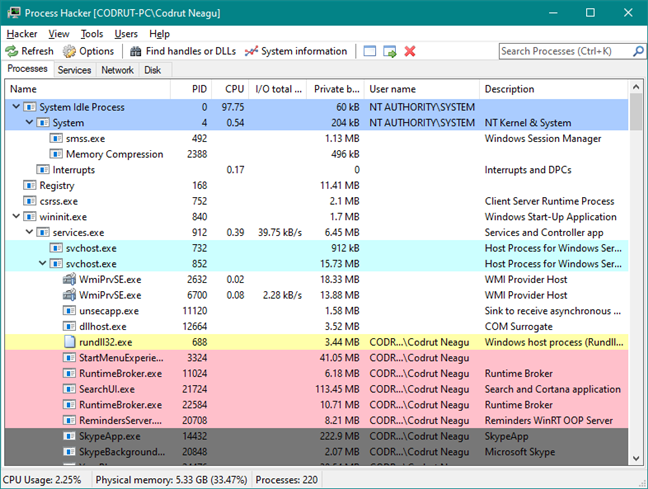Open the Hacker menu
The width and height of the screenshot is (648, 489).
(22, 34)
